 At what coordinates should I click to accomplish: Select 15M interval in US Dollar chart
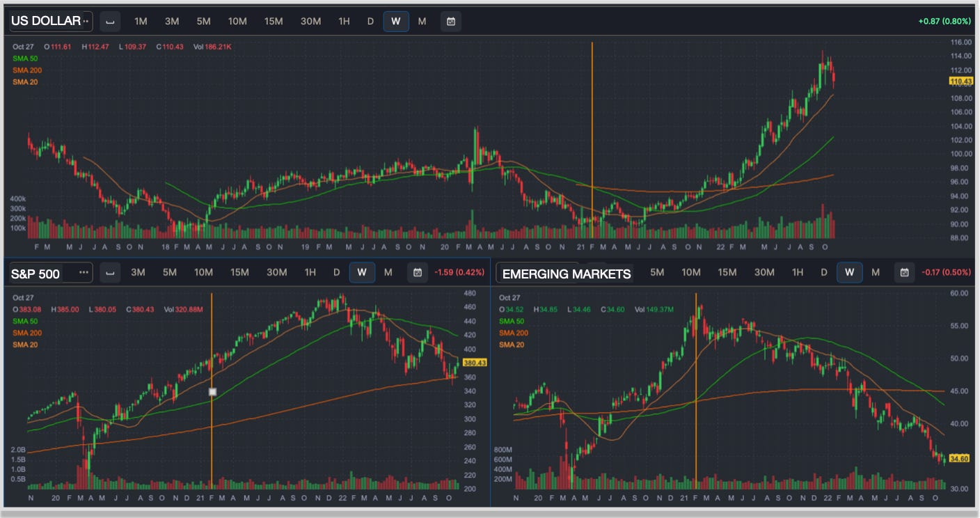274,22
